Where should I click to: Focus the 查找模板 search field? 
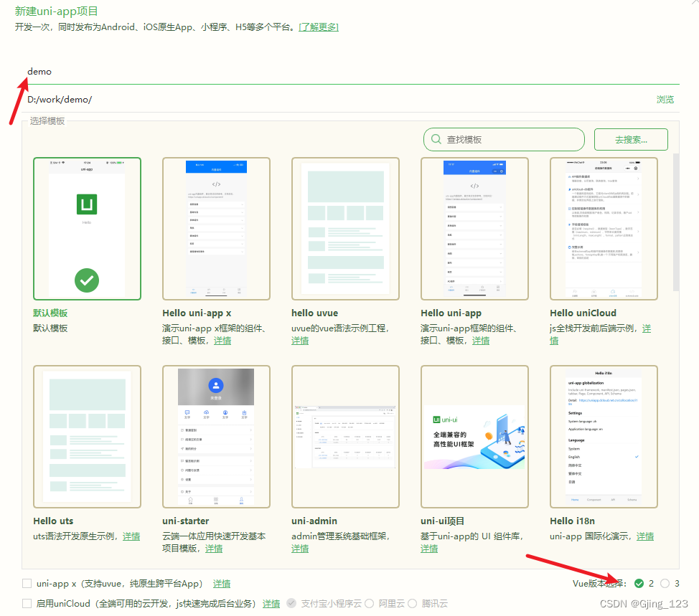(504, 139)
